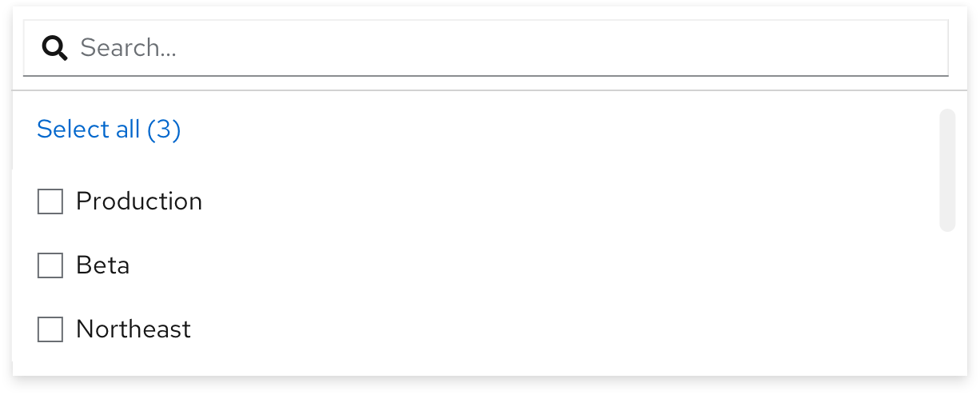Screen dimensions: 980x395
Task: Enable the Beta checkbox
Action: click(50, 265)
